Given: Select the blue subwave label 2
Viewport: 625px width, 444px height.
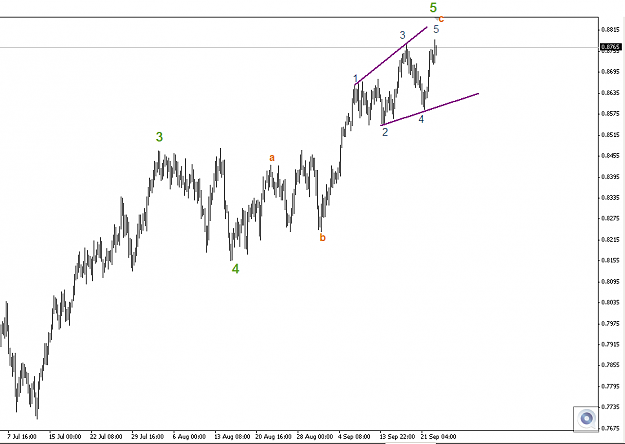Looking at the screenshot, I should pos(385,132).
